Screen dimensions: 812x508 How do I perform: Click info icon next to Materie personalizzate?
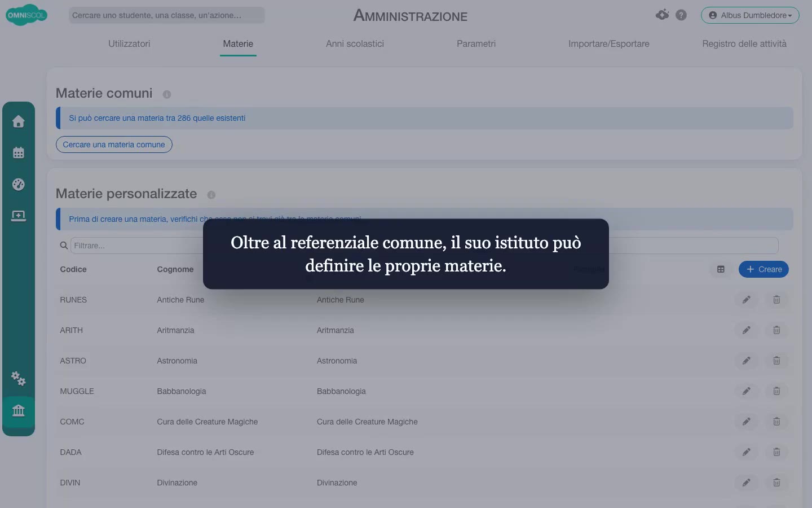(211, 195)
